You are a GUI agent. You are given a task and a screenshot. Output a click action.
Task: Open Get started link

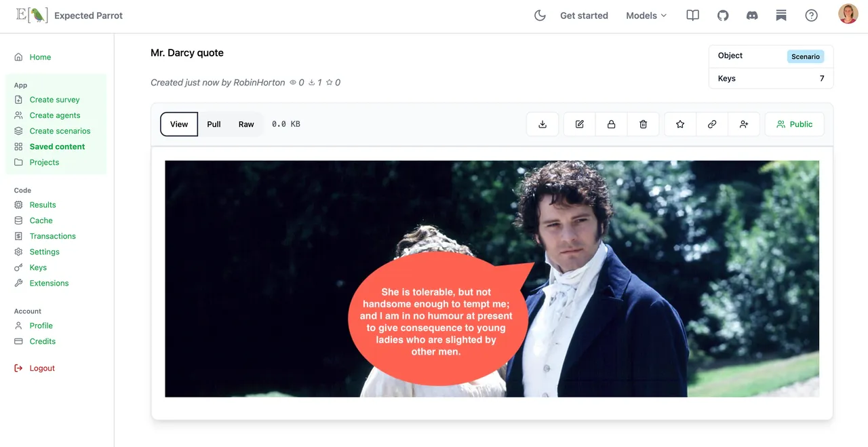click(x=584, y=16)
